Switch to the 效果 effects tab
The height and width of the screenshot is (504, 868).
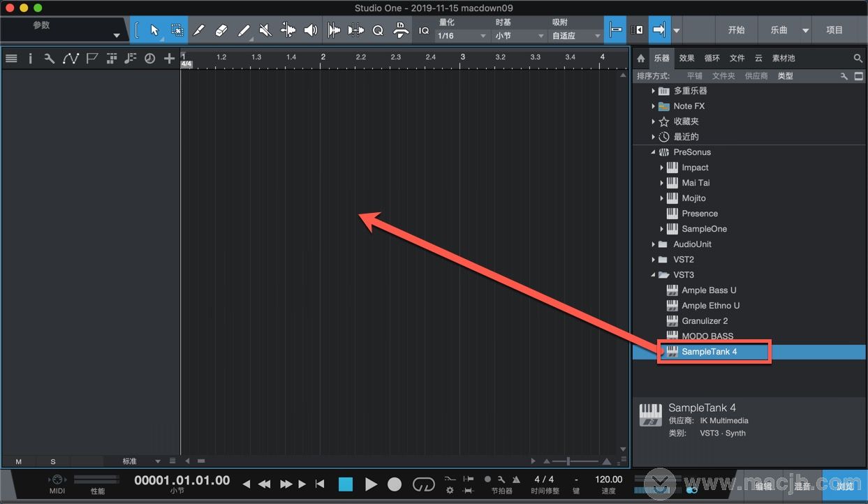(x=687, y=59)
